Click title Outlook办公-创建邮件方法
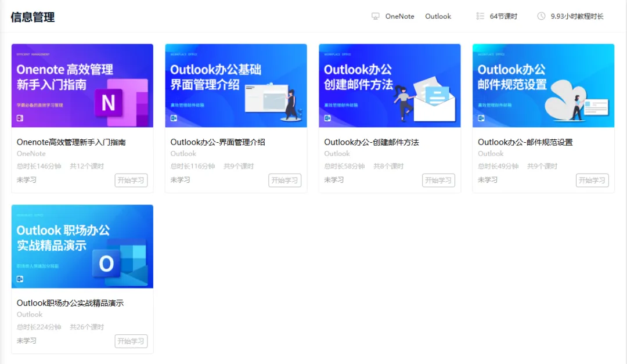This screenshot has height=364, width=627. click(372, 142)
